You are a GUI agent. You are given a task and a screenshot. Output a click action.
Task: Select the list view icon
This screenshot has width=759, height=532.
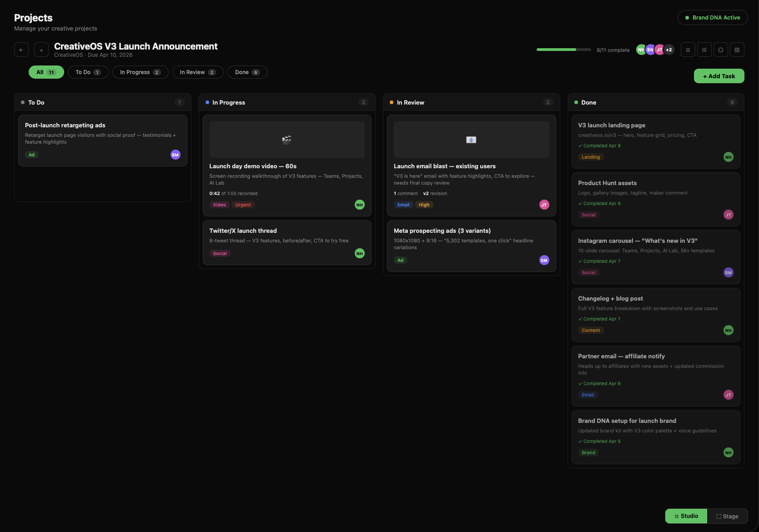pyautogui.click(x=688, y=50)
